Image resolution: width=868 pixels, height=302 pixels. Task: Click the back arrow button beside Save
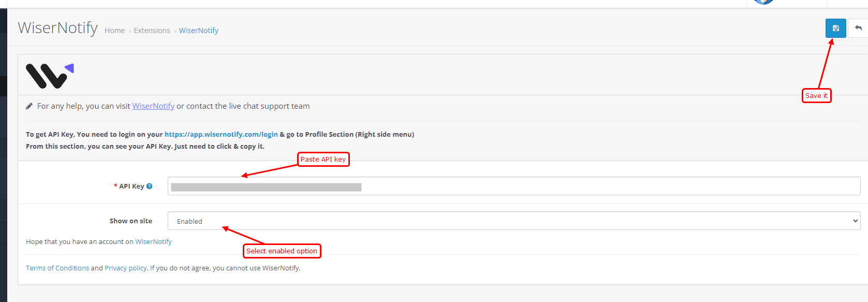(858, 28)
